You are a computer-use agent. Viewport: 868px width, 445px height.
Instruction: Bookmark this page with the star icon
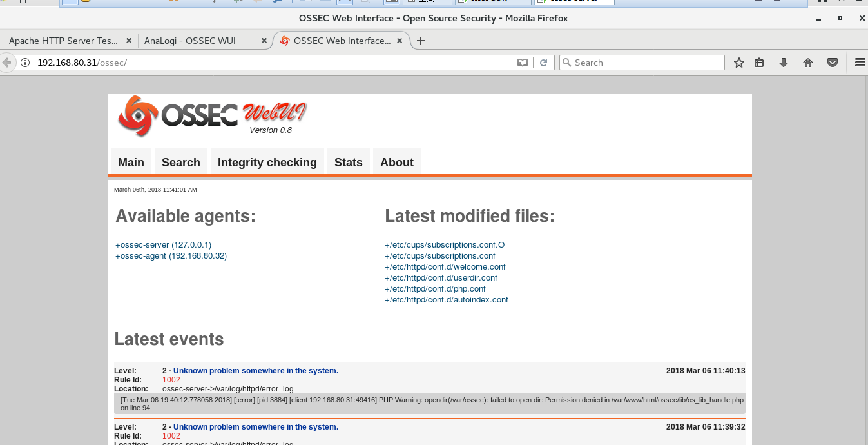739,63
